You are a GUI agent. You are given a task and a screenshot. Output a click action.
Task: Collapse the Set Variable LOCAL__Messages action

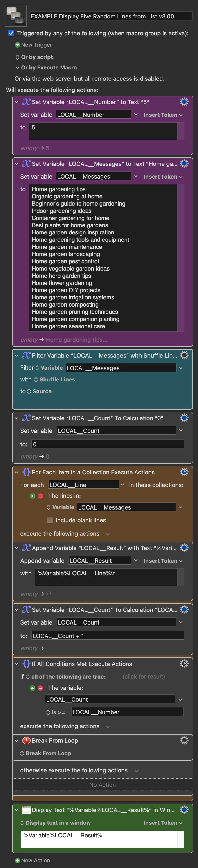(16, 164)
